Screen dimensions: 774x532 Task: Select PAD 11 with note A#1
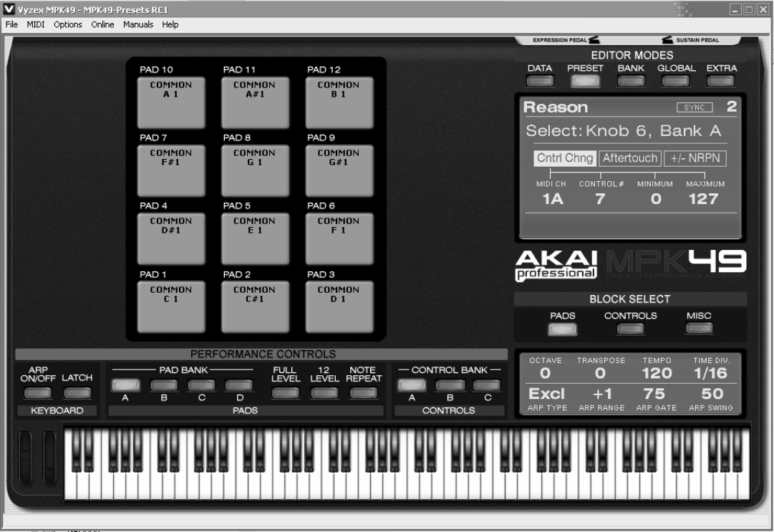tap(255, 102)
